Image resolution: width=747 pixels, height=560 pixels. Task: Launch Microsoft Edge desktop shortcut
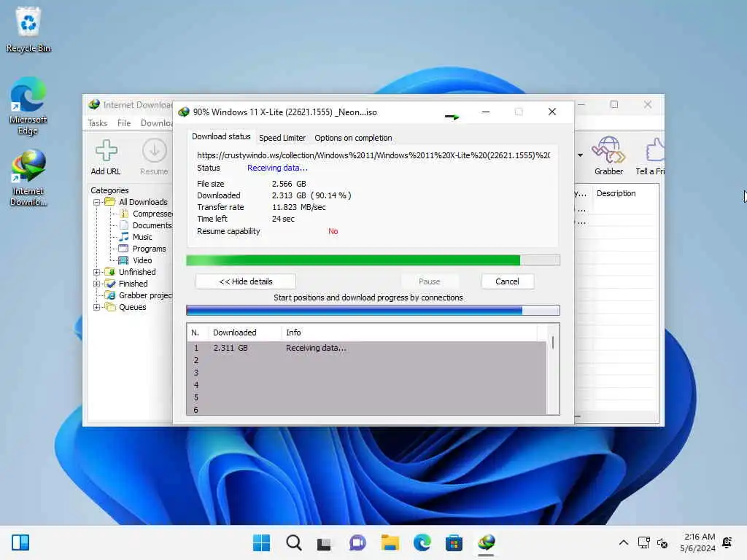pos(28,106)
